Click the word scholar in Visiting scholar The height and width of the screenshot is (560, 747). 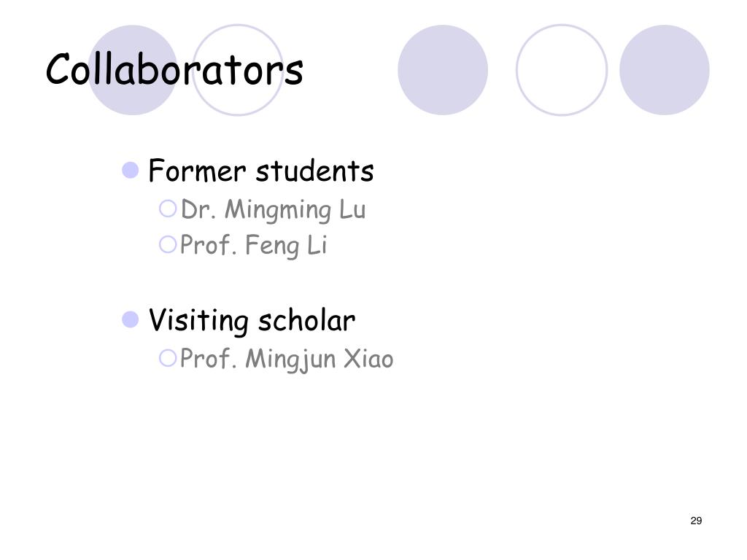pyautogui.click(x=307, y=320)
